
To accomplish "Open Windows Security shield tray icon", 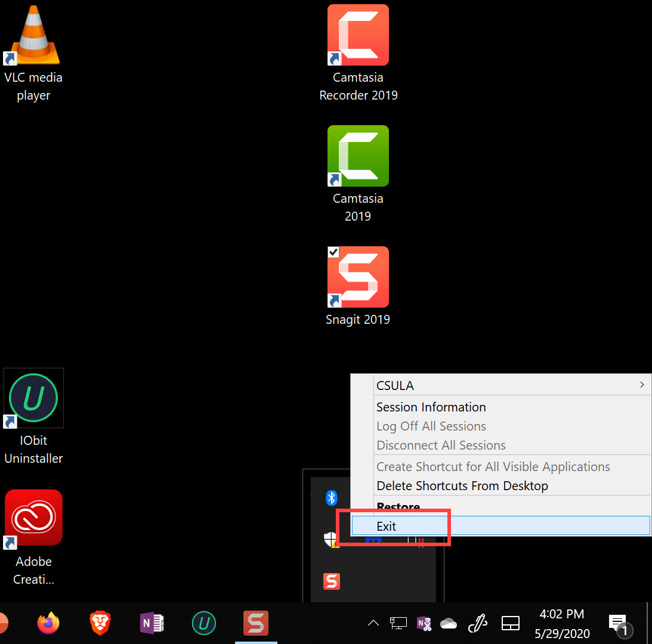I will click(x=330, y=540).
